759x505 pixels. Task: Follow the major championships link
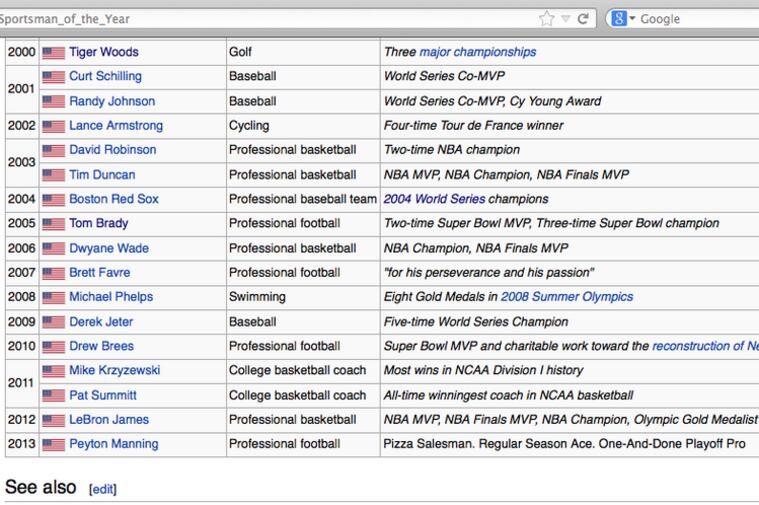[478, 52]
